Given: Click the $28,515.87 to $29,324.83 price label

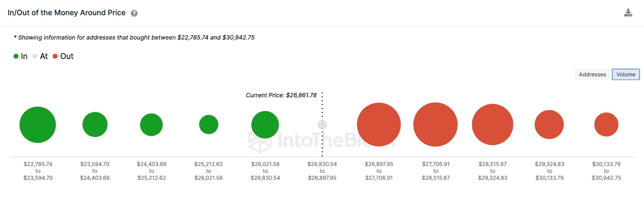Looking at the screenshot, I should [x=492, y=171].
